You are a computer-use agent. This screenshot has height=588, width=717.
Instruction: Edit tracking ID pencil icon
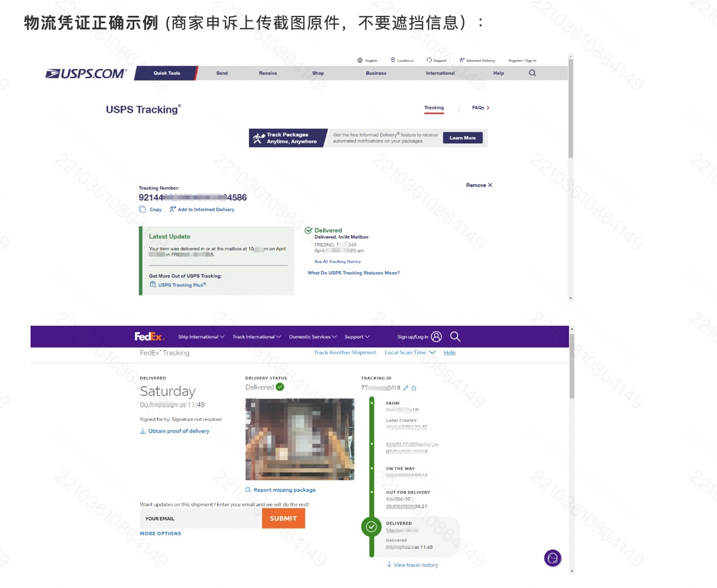(406, 388)
